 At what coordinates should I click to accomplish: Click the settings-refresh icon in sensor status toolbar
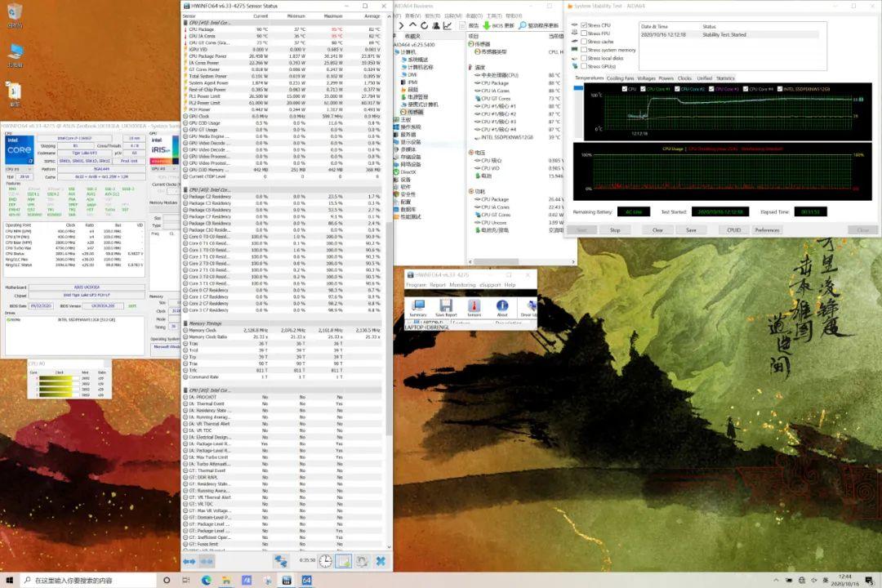click(362, 561)
